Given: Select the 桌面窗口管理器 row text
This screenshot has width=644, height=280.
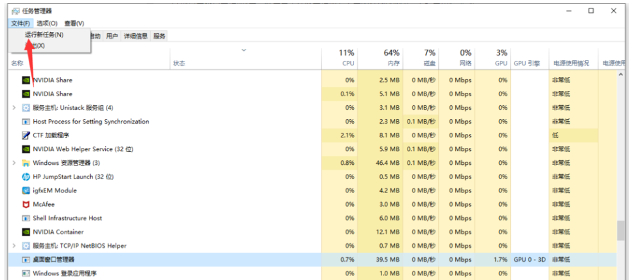Looking at the screenshot, I should pos(54,260).
